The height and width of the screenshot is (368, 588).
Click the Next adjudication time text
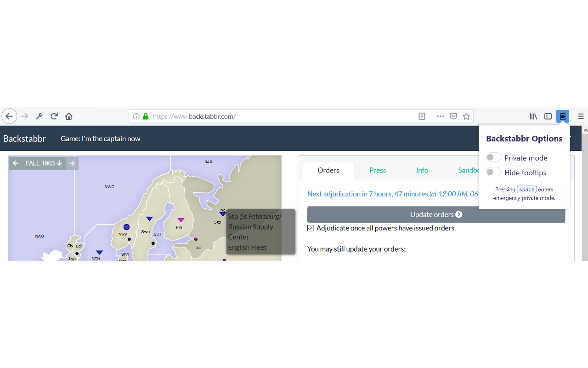tap(393, 194)
